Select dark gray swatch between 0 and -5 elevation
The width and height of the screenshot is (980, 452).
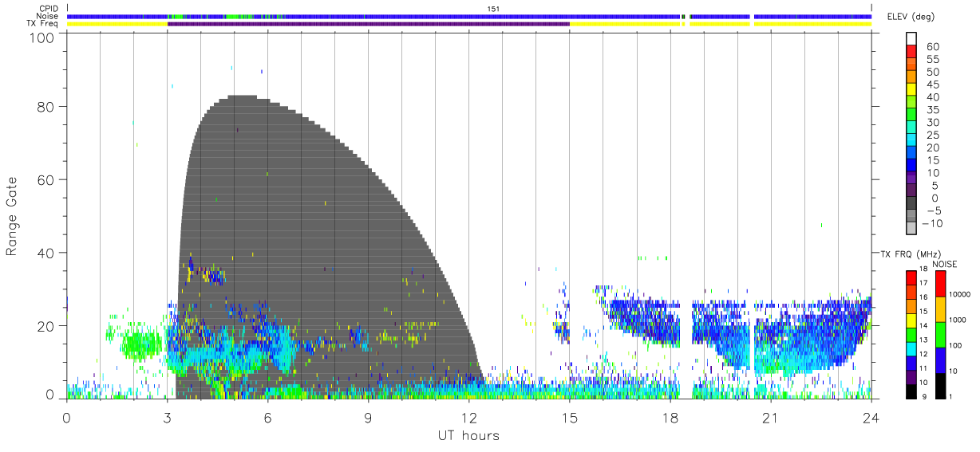[x=911, y=203]
